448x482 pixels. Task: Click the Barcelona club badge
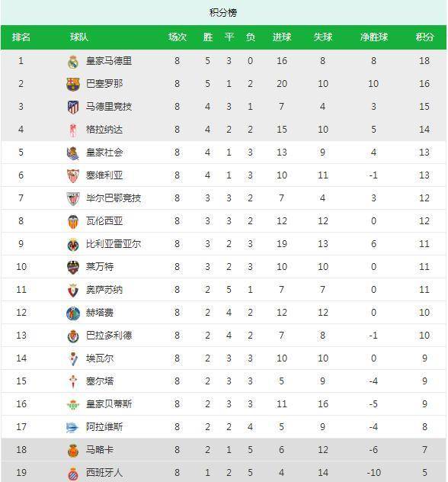[x=73, y=84]
